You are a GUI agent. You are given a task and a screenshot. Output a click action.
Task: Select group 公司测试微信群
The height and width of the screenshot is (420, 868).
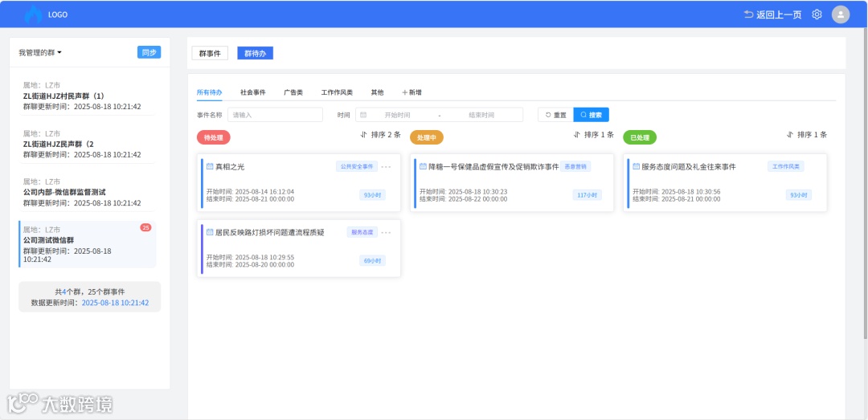pos(88,244)
